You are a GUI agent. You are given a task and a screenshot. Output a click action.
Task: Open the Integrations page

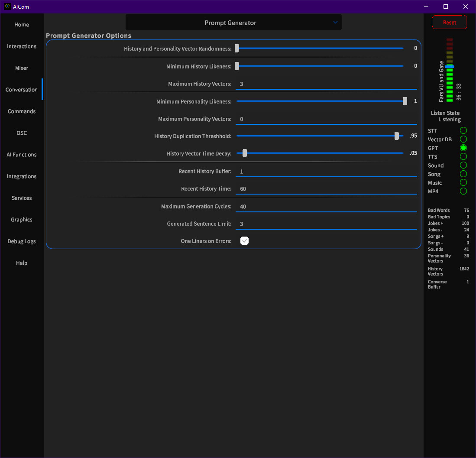click(x=21, y=176)
